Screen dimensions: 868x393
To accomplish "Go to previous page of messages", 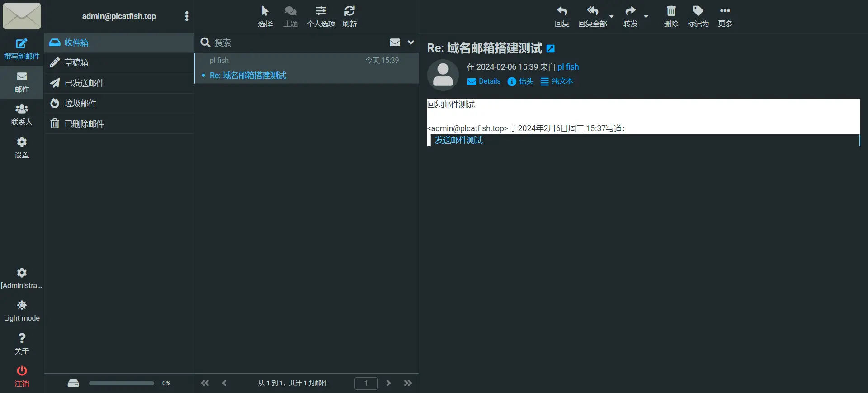I will (224, 383).
